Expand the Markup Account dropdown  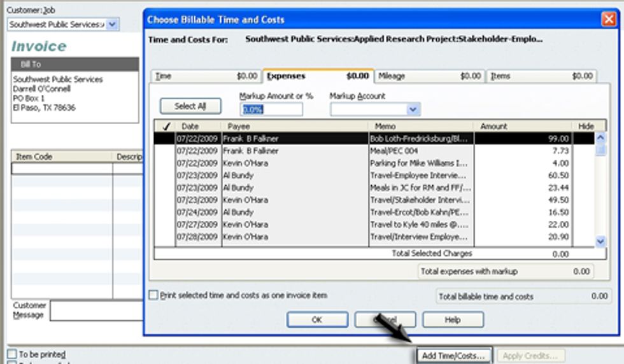pyautogui.click(x=413, y=109)
